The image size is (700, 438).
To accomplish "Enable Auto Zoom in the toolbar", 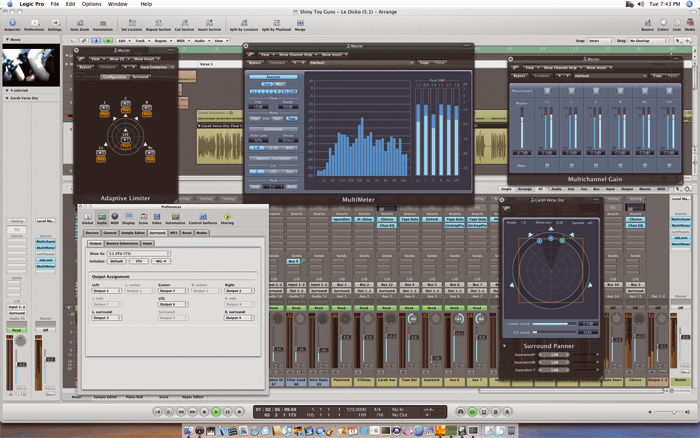I will click(x=79, y=25).
